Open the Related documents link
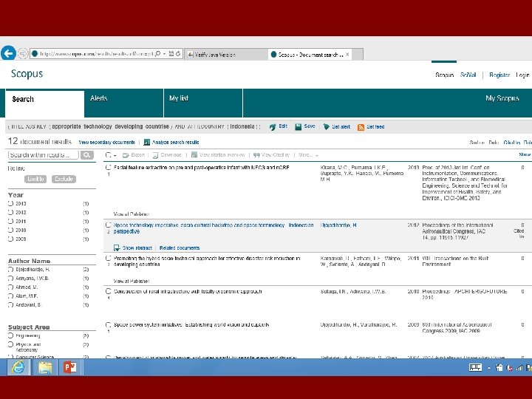 pos(180,248)
